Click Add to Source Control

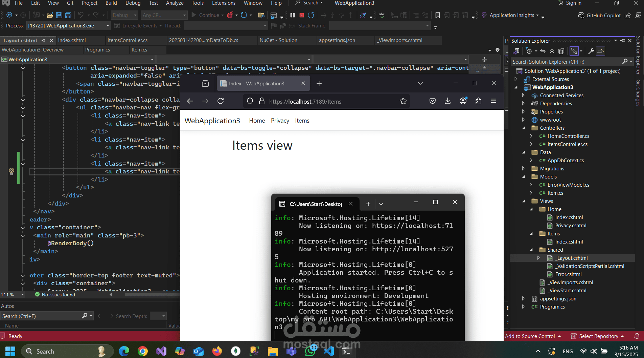click(x=533, y=336)
